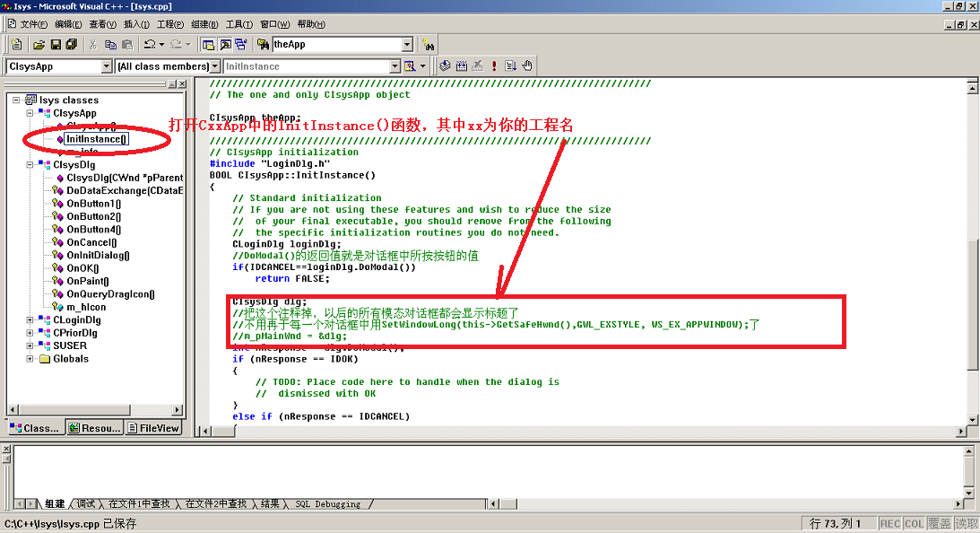Expand the CLoginDlg class node
Viewport: 980px width, 533px height.
[x=31, y=320]
